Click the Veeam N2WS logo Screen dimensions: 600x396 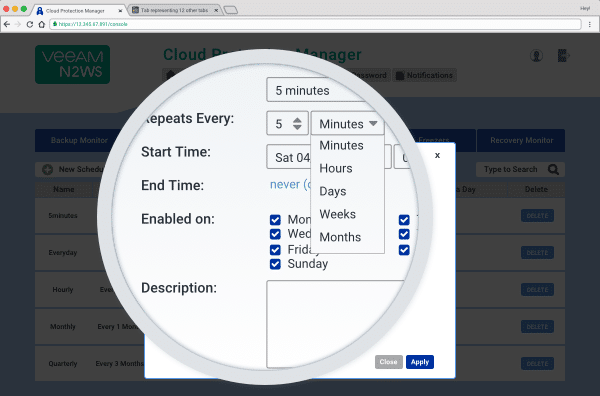click(72, 64)
